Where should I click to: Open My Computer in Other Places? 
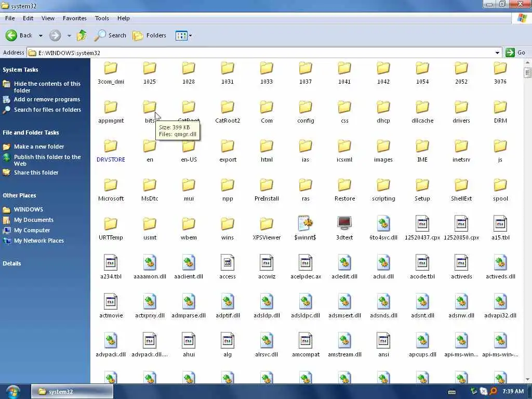[32, 230]
